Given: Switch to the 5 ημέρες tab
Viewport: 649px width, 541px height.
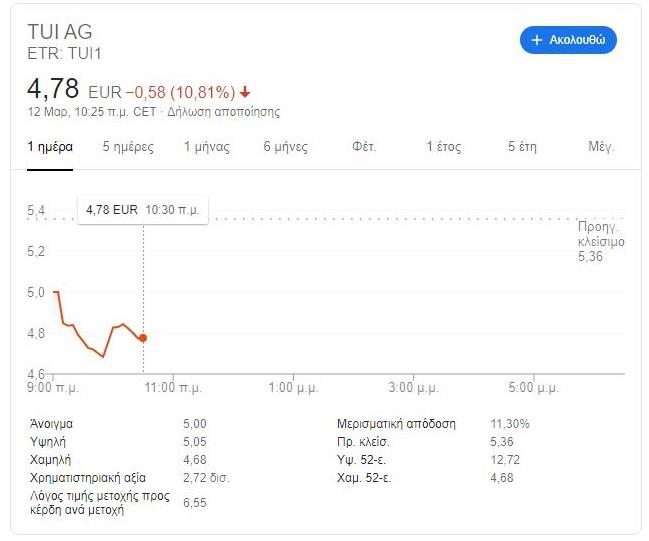Looking at the screenshot, I should click(x=128, y=147).
